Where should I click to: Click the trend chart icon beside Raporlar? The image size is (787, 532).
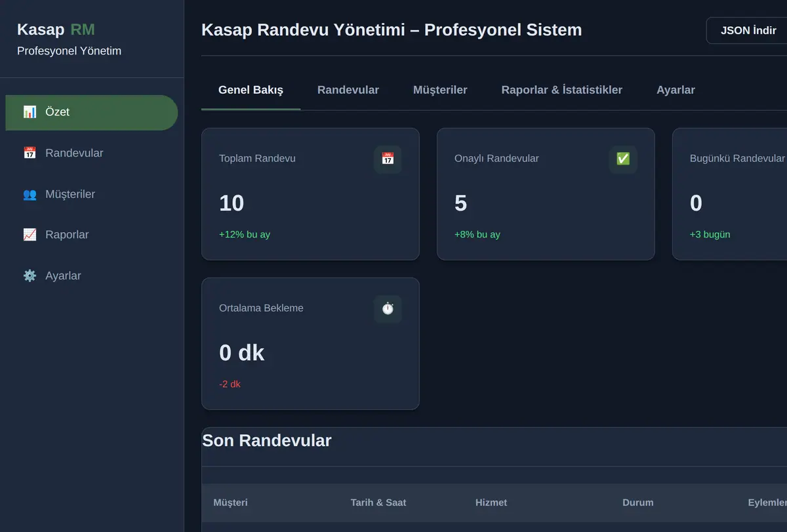[30, 235]
